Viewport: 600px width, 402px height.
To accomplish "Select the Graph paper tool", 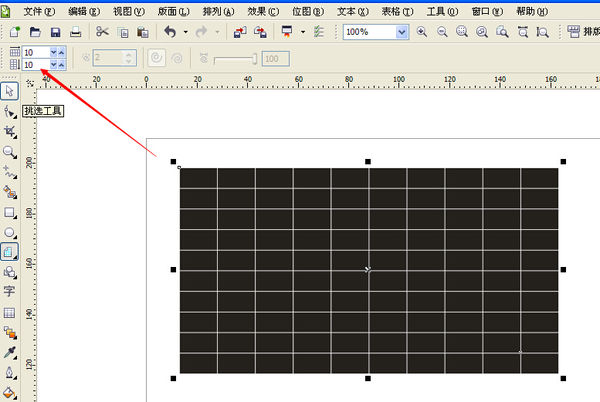I will (10, 252).
